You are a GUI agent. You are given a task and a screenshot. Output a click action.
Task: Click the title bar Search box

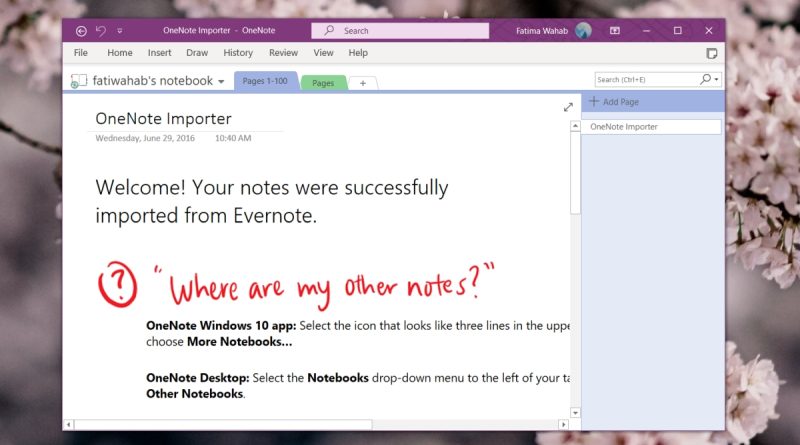tap(400, 31)
